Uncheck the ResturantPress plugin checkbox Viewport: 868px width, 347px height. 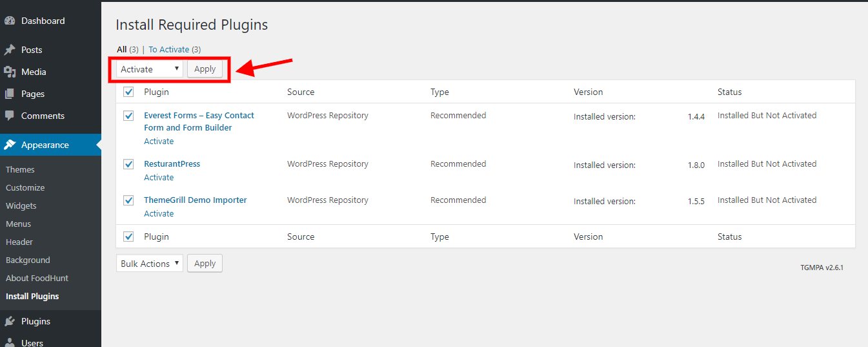click(x=128, y=164)
